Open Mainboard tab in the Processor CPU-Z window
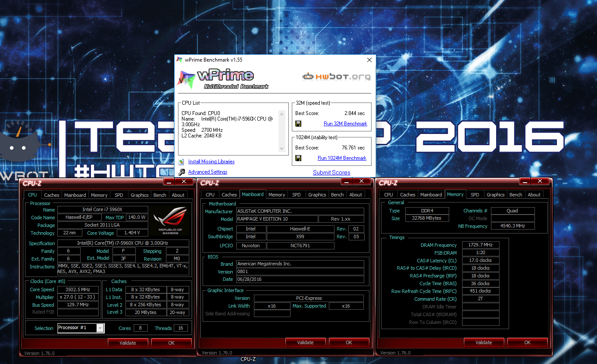 point(75,195)
